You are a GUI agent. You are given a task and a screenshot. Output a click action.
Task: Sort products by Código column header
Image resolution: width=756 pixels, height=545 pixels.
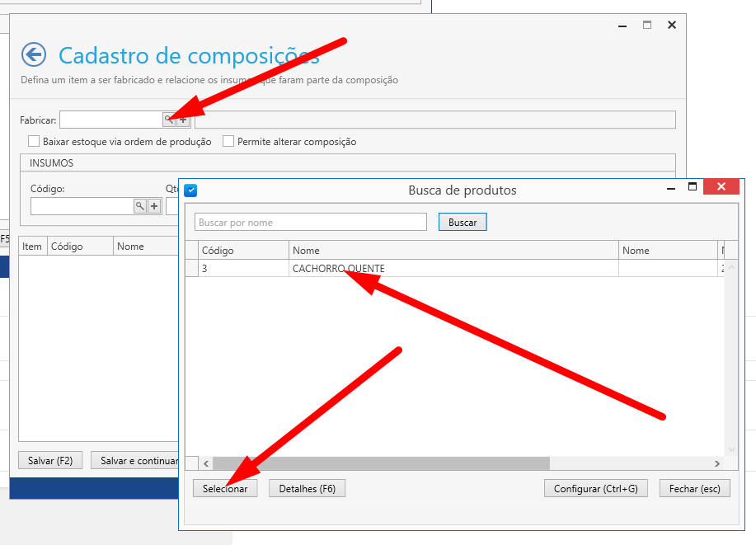point(243,251)
